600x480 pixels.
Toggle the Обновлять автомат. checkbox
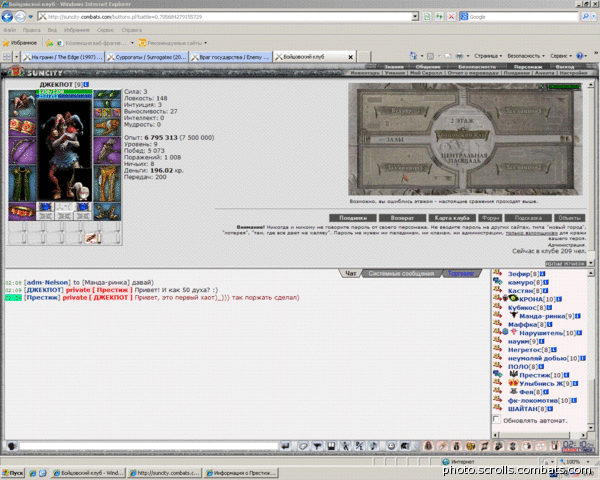pyautogui.click(x=497, y=419)
